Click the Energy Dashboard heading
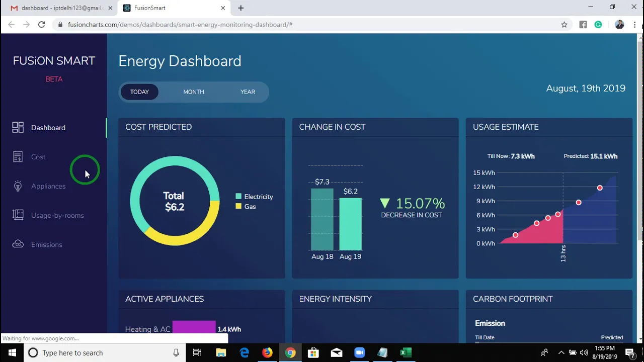 coord(180,61)
